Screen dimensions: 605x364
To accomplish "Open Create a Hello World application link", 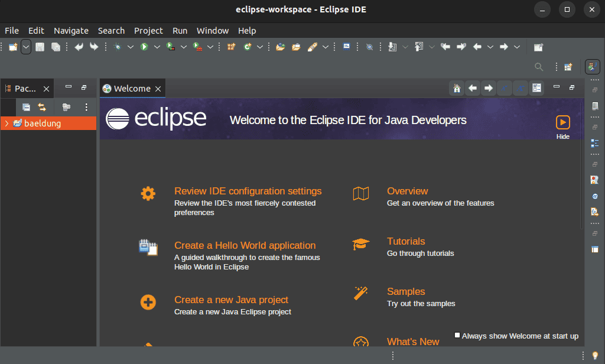I will (x=245, y=245).
